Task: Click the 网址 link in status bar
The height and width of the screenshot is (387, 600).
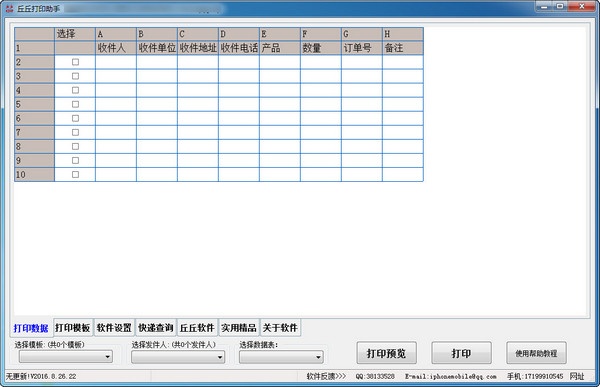Action: [x=577, y=376]
